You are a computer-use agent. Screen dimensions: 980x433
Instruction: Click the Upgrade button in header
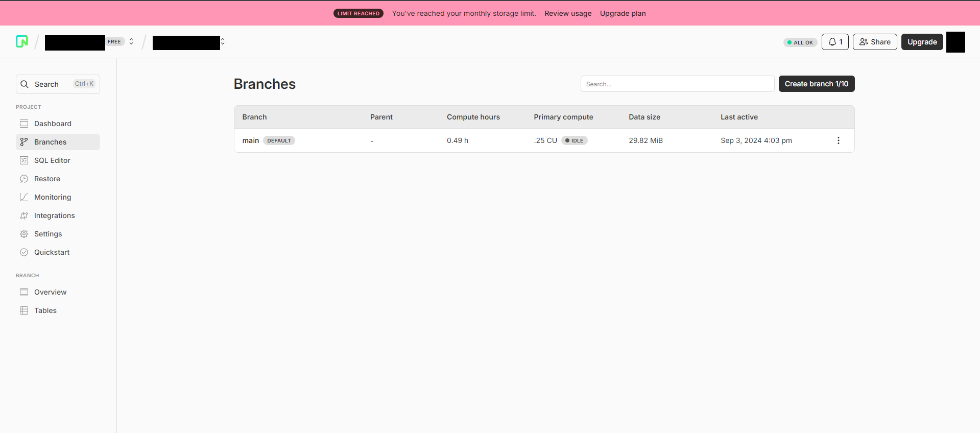tap(922, 42)
